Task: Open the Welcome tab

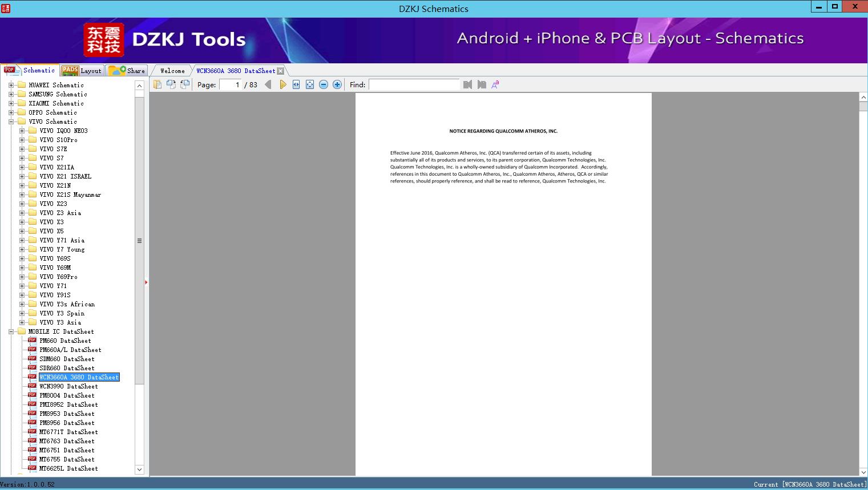Action: point(172,71)
